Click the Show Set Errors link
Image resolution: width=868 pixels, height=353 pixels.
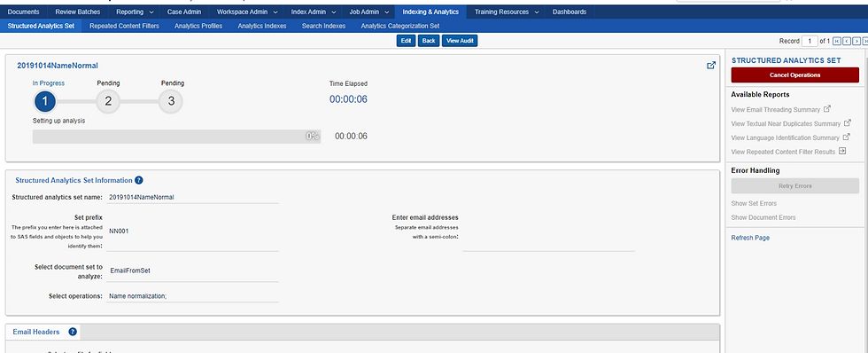pyautogui.click(x=754, y=203)
